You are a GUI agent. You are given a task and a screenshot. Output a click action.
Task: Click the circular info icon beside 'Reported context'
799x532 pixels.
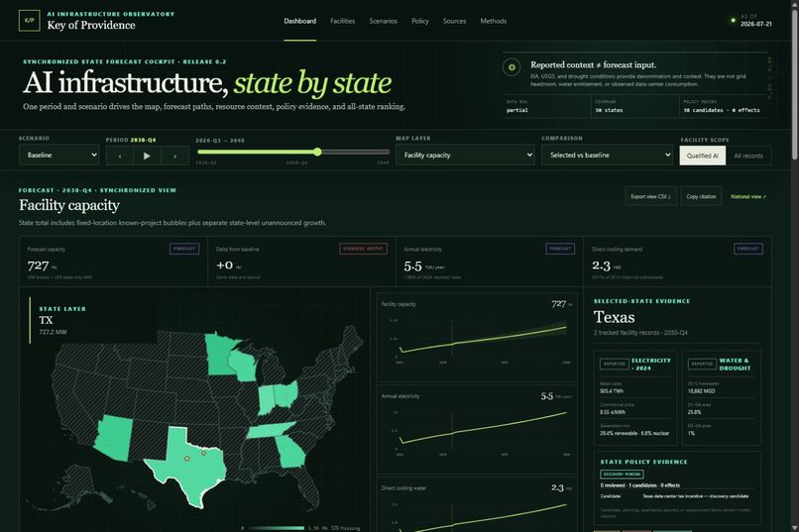click(x=512, y=67)
